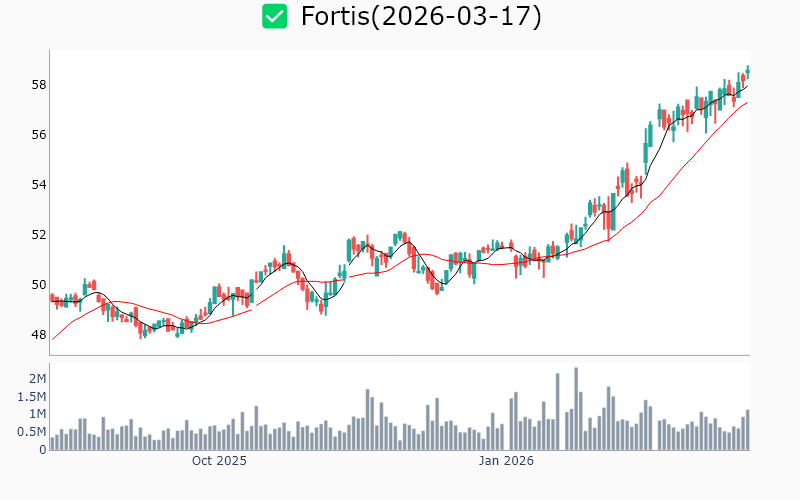This screenshot has width=800, height=500.
Task: Click the Fortis(2026-03-17) chart title
Action: tap(420, 17)
